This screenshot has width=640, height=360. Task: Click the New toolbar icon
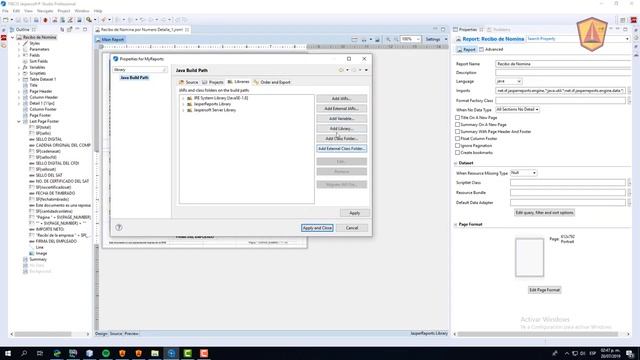[x=6, y=20]
